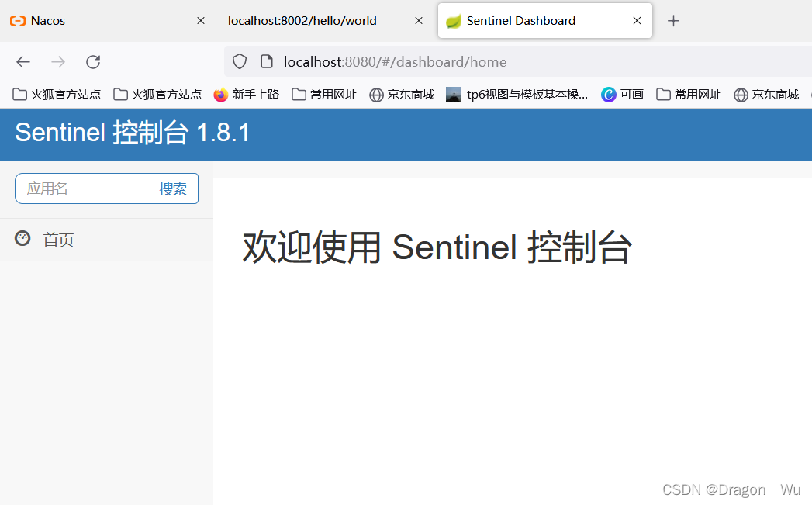Screen dimensions: 812x505
Task: Focus the address bar showing localhost:8080/#/dashboard/home
Action: click(x=518, y=61)
